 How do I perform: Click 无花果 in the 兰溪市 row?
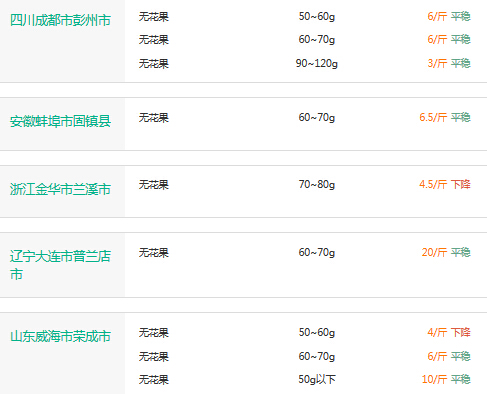(154, 185)
